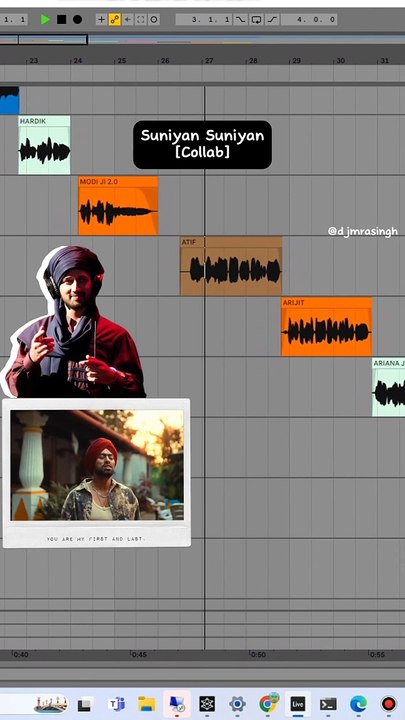405x720 pixels.
Task: Toggle the Punch-In switch
Action: click(x=241, y=19)
